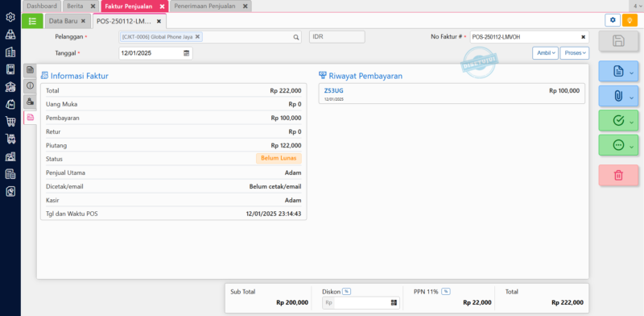Close the Data Baru sub-tab
The width and height of the screenshot is (644, 316).
pyautogui.click(x=83, y=21)
